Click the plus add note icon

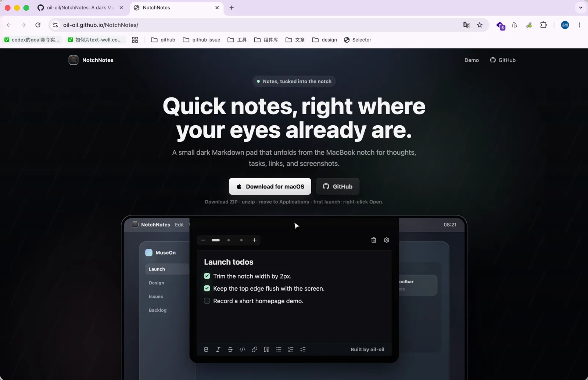click(254, 240)
